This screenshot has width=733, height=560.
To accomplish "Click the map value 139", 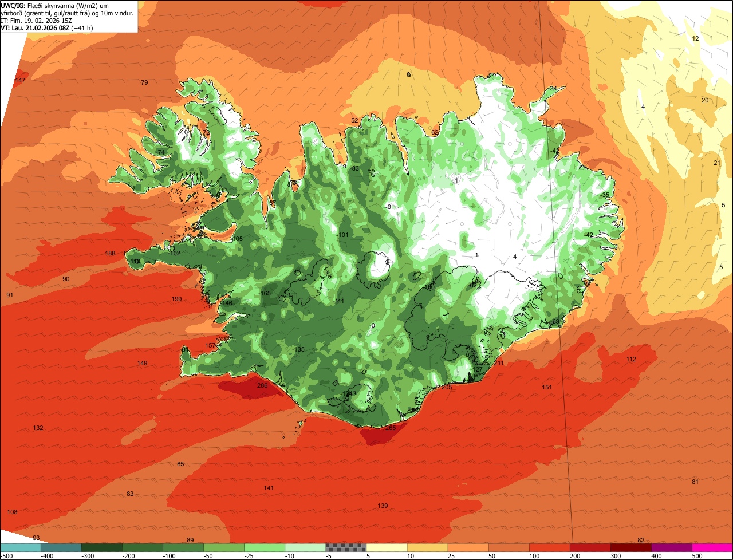I will click(x=383, y=506).
